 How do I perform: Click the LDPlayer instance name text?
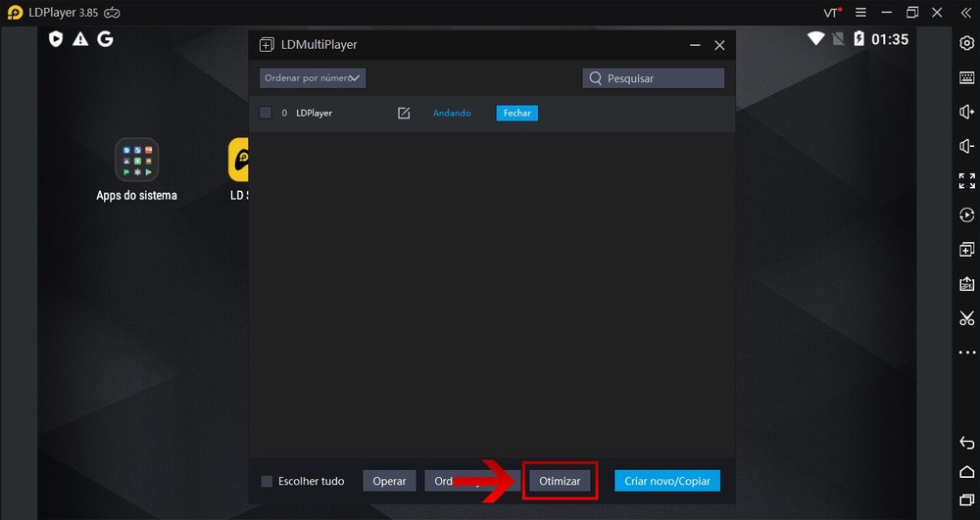tap(315, 113)
